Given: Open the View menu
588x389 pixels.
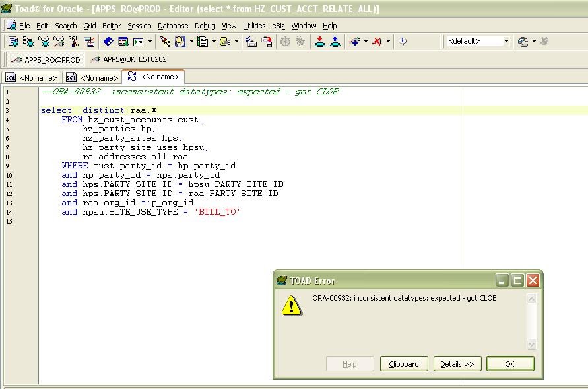Looking at the screenshot, I should [229, 26].
